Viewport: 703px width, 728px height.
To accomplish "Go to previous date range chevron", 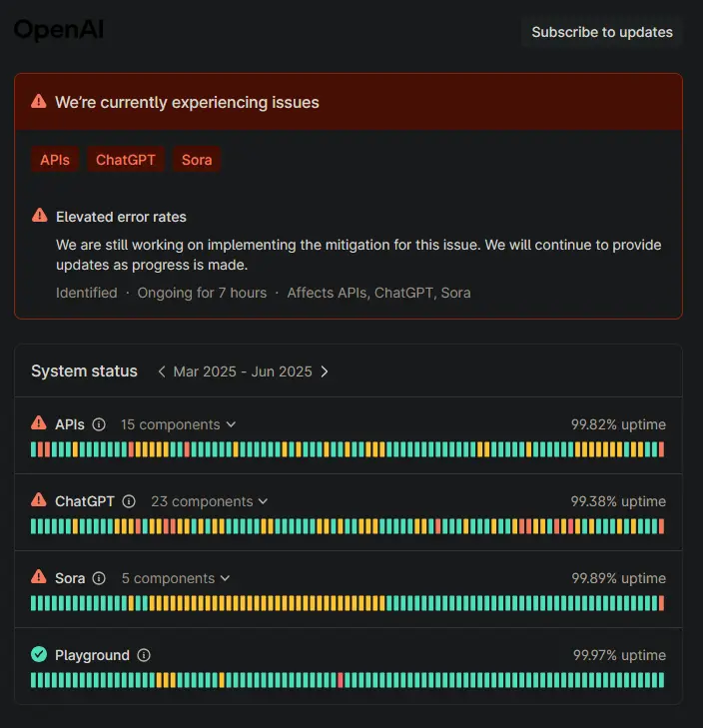I will point(162,371).
